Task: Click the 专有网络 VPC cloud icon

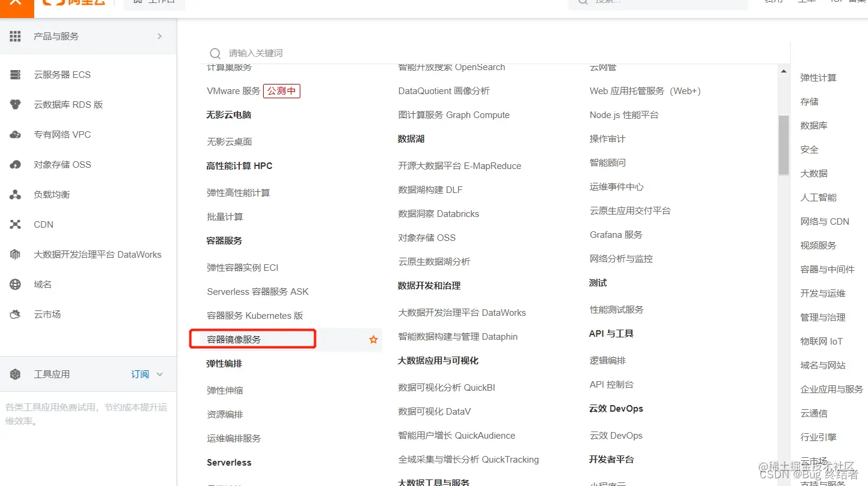Action: point(15,135)
